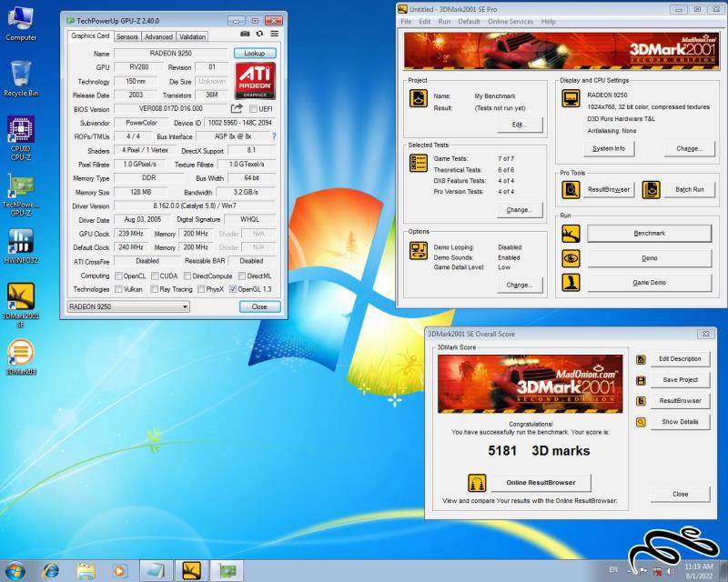
Task: Open CPUID CPU-Z desktop icon
Action: point(20,138)
